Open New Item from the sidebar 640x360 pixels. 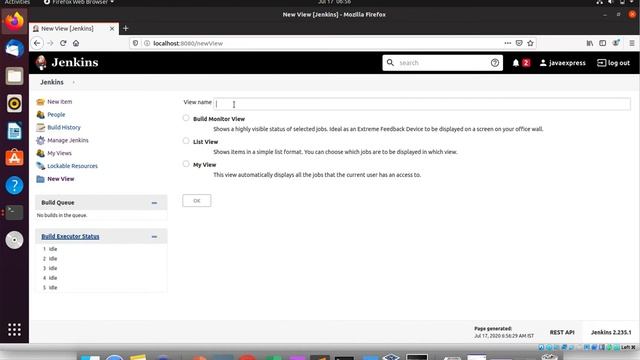coord(60,102)
